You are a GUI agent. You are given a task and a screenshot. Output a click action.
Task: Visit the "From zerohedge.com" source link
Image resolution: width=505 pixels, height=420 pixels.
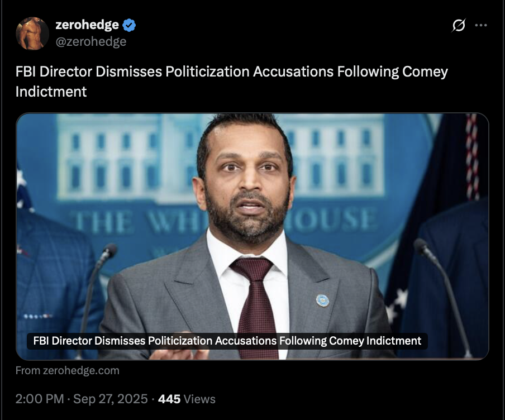(68, 370)
